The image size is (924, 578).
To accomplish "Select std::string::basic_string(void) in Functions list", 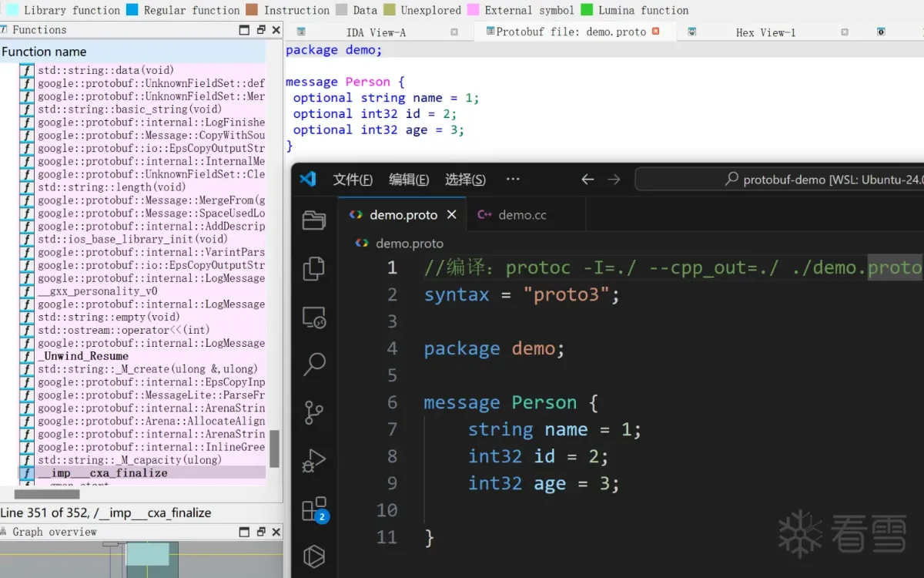I will [x=142, y=109].
